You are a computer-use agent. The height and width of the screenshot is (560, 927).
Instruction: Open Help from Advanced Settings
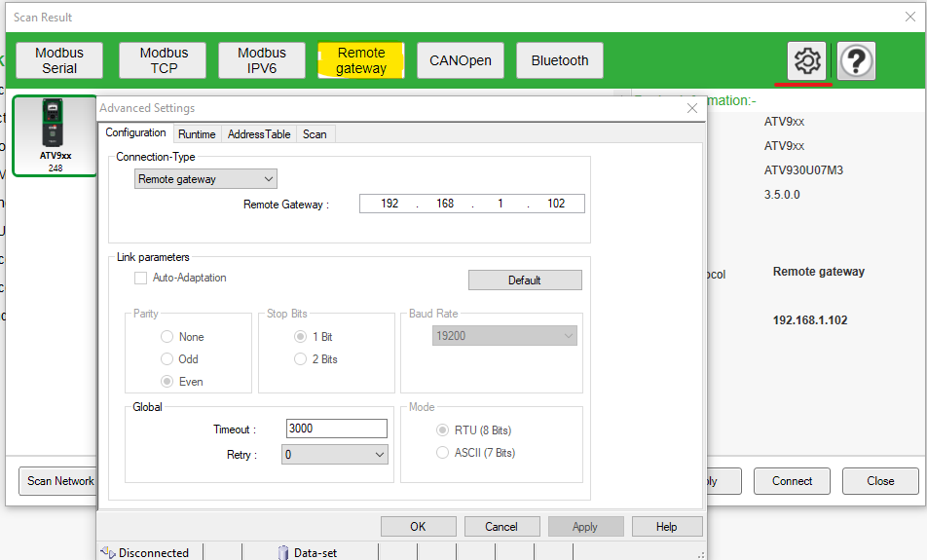[x=667, y=526]
